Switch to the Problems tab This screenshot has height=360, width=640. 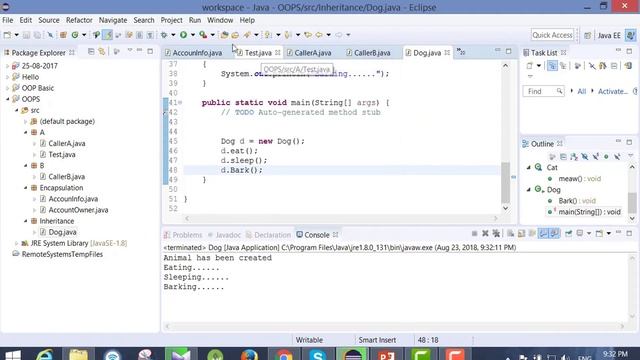pyautogui.click(x=183, y=235)
